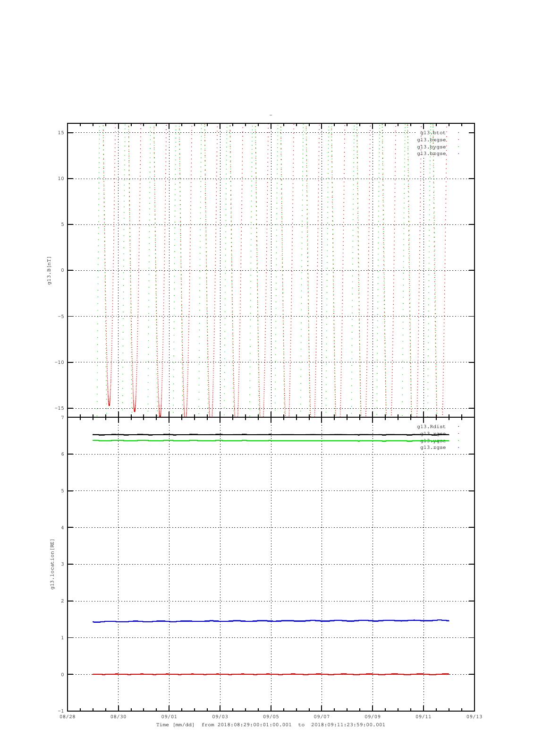Click the 15 tick label on magnetic field axis
Screen dimensions: 534x756
(61, 133)
